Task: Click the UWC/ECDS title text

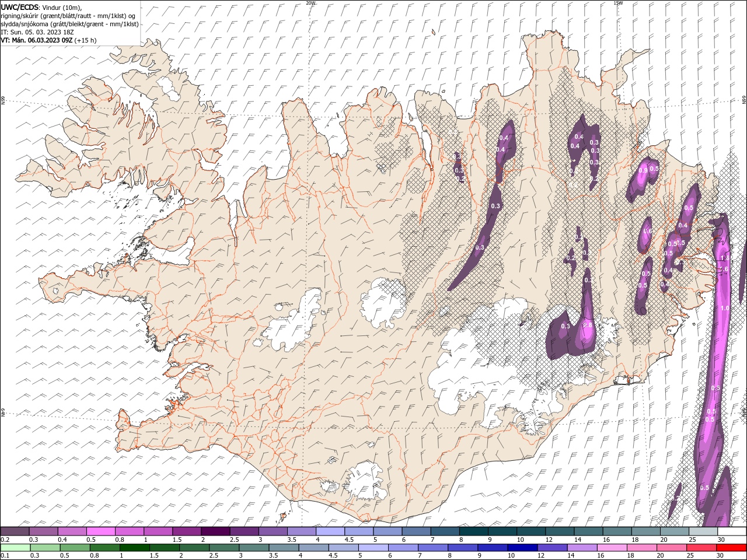Action: click(20, 7)
